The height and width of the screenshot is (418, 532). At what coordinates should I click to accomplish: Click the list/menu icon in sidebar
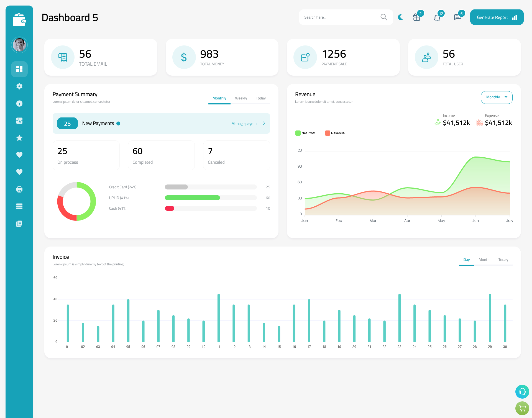(x=19, y=206)
